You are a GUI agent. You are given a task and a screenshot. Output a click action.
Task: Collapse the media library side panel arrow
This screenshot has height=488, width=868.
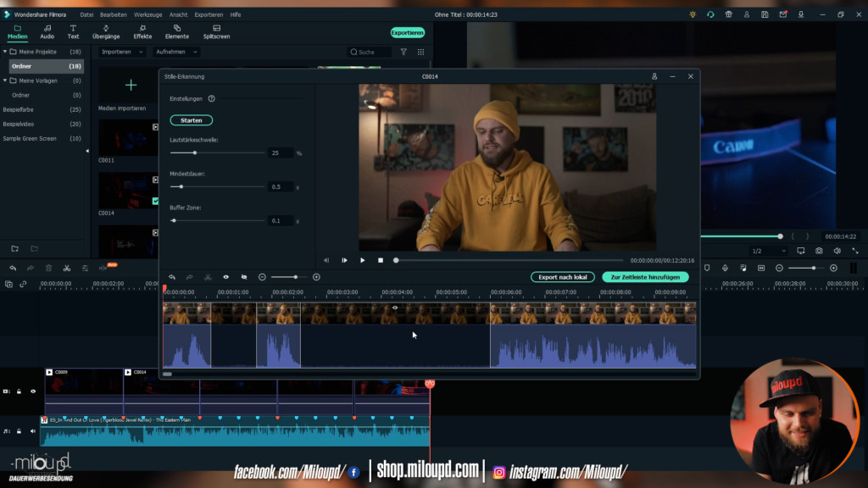[x=87, y=151]
